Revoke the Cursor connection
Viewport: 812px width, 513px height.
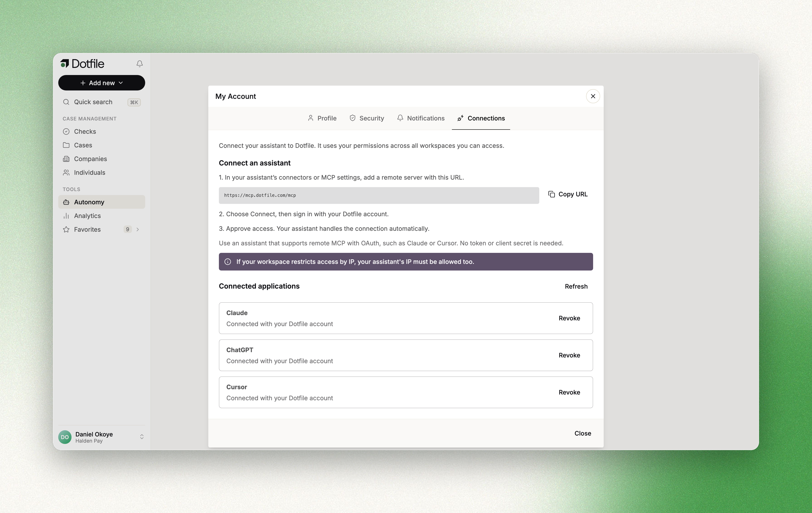(569, 392)
